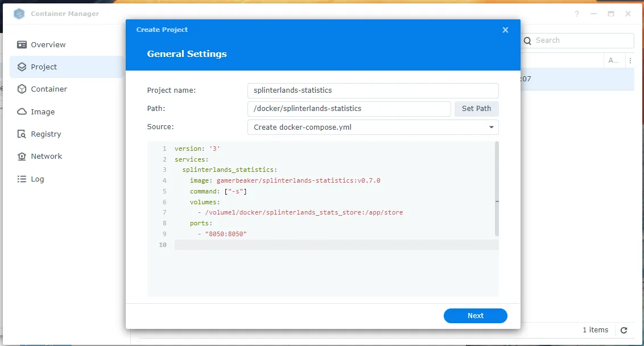Open the Overview section icon

pyautogui.click(x=22, y=44)
